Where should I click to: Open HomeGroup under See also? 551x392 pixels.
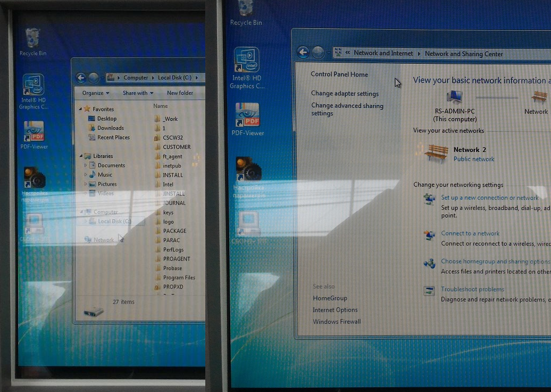pyautogui.click(x=330, y=298)
